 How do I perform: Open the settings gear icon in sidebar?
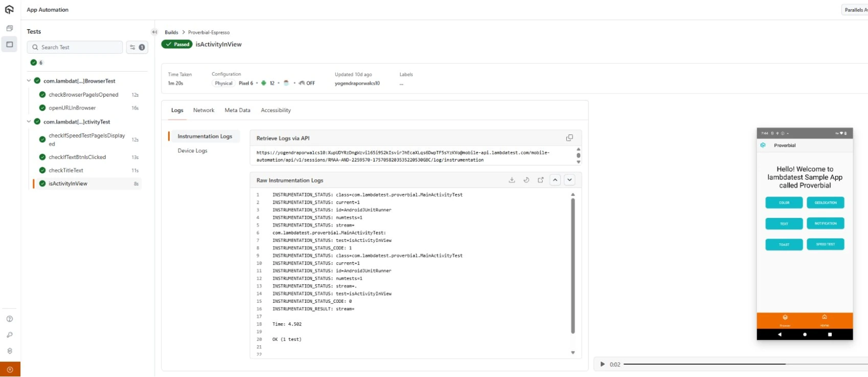(10, 351)
